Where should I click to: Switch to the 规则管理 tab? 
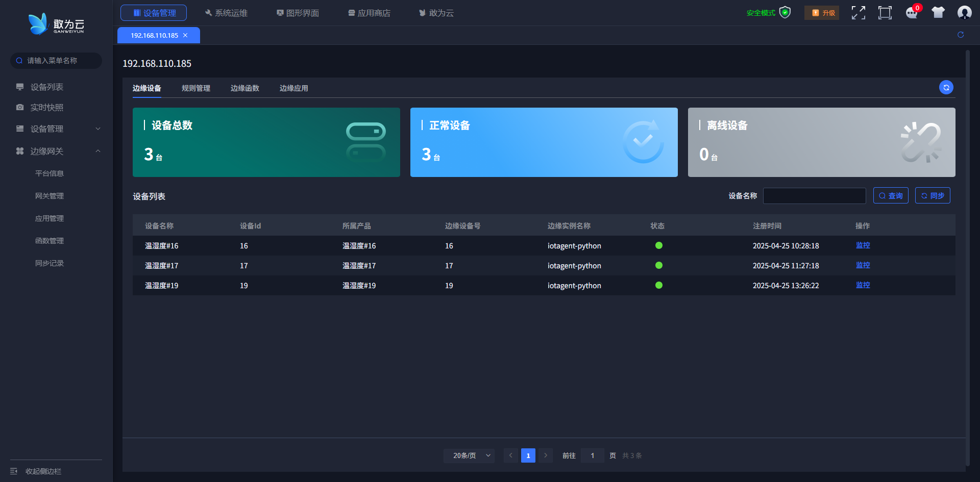[195, 88]
